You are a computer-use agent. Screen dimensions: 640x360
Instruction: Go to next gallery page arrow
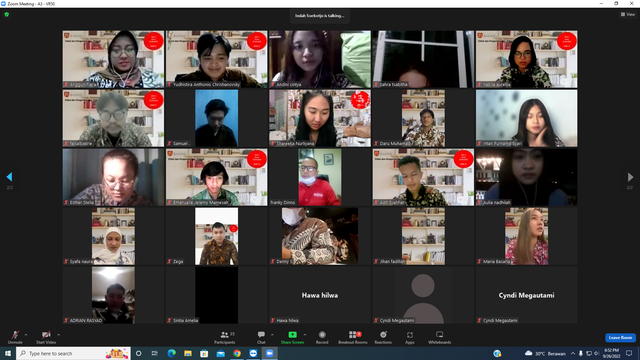pos(630,177)
